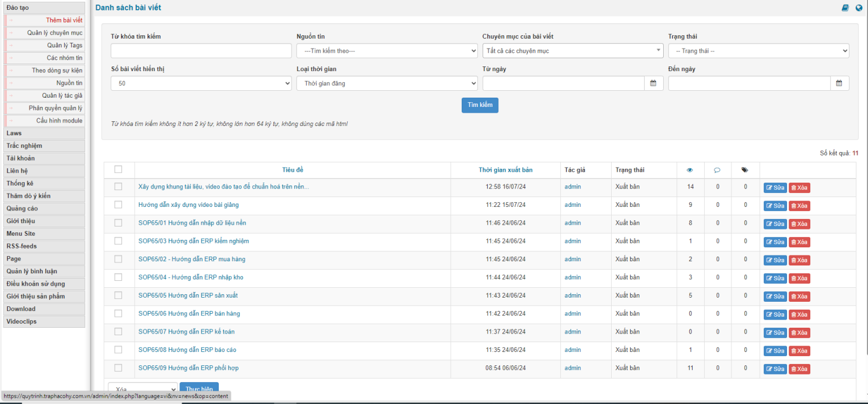This screenshot has width=868, height=404.
Task: Toggle the select-all checkbox in table header
Action: 119,169
